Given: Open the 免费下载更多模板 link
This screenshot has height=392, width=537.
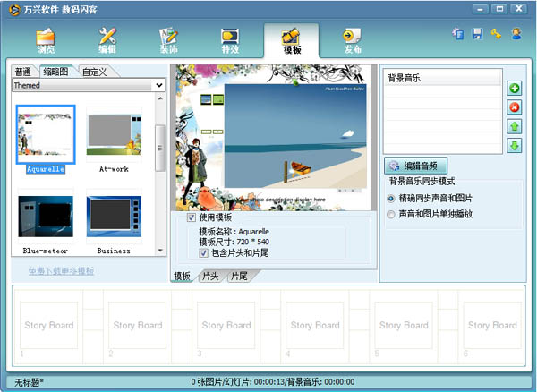Looking at the screenshot, I should click(x=61, y=271).
